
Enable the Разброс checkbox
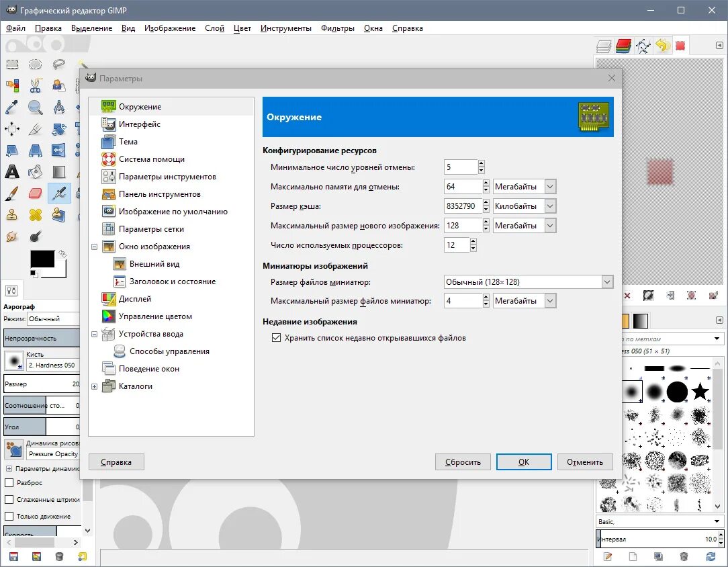(x=9, y=483)
